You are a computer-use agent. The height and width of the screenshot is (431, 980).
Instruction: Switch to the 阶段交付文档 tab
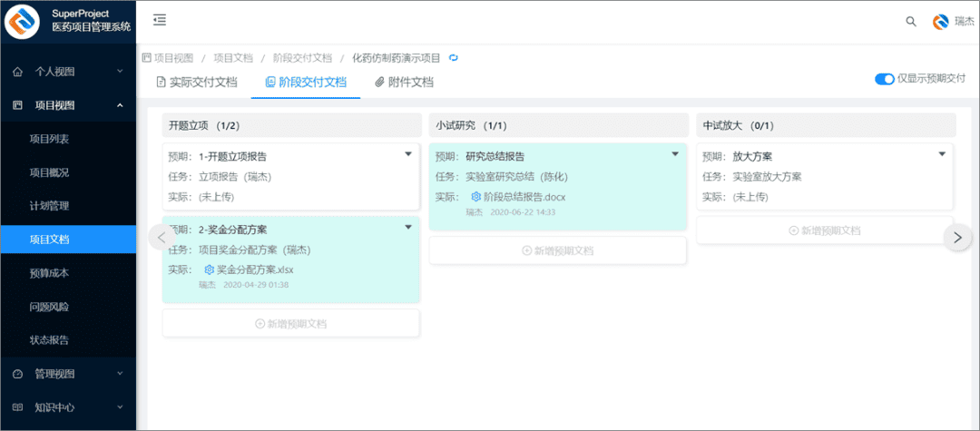click(x=306, y=83)
